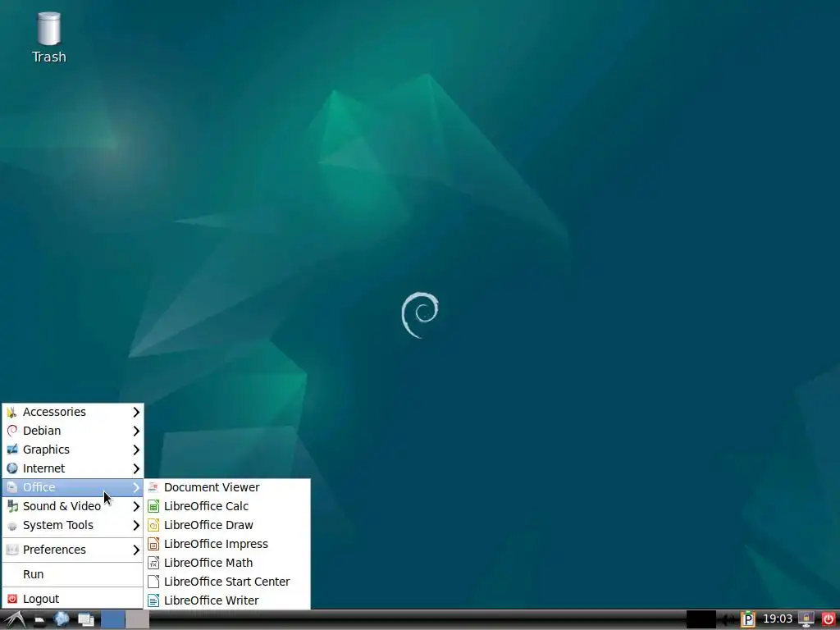The height and width of the screenshot is (630, 840).
Task: Click the LXDE start menu button
Action: (x=15, y=620)
